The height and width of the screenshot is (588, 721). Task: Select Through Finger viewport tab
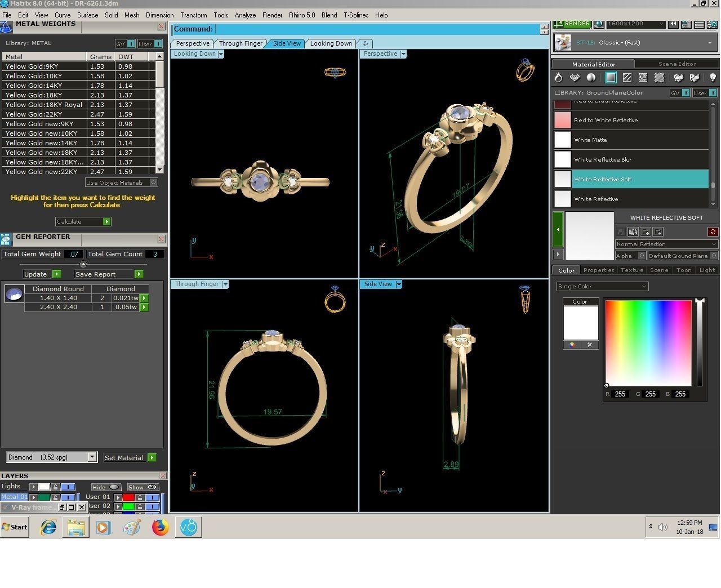pyautogui.click(x=241, y=43)
